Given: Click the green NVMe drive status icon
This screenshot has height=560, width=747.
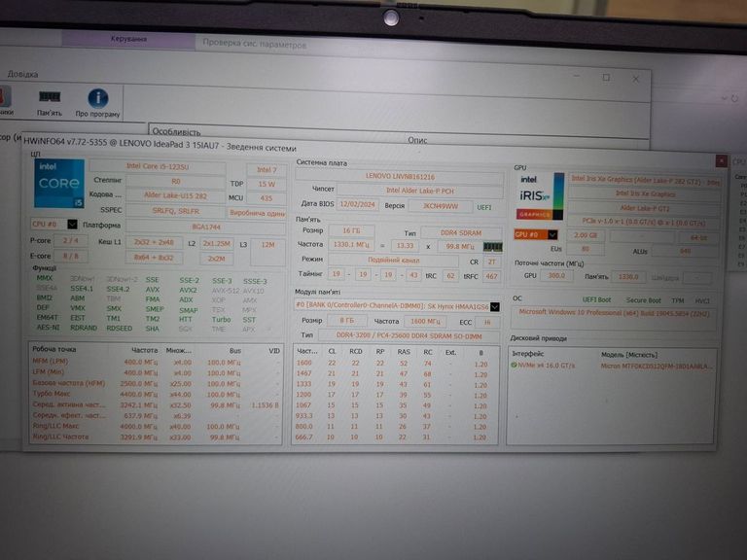Looking at the screenshot, I should pos(515,365).
